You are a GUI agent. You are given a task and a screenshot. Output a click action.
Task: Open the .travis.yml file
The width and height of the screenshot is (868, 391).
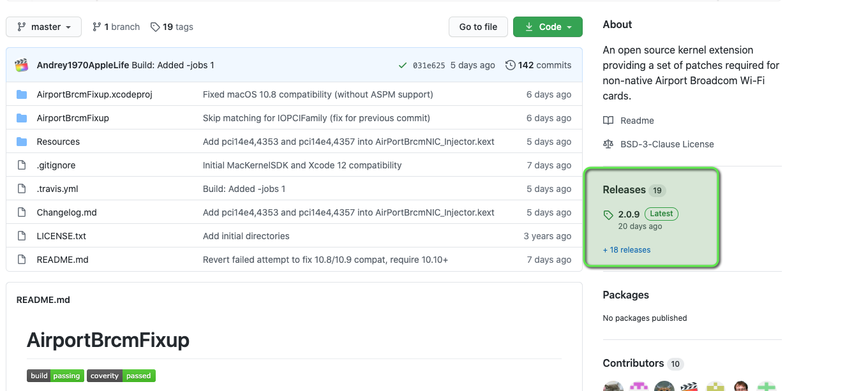click(57, 189)
